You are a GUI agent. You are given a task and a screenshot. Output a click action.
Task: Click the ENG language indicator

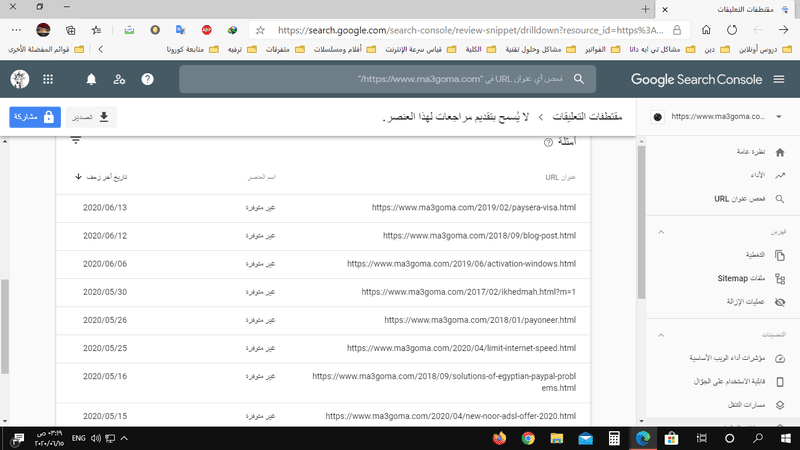(x=78, y=438)
